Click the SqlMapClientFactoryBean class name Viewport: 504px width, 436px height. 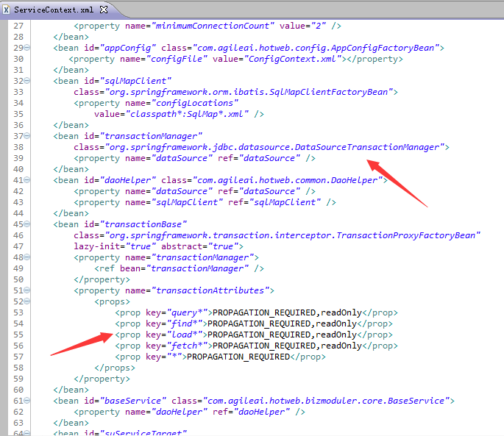(328, 92)
